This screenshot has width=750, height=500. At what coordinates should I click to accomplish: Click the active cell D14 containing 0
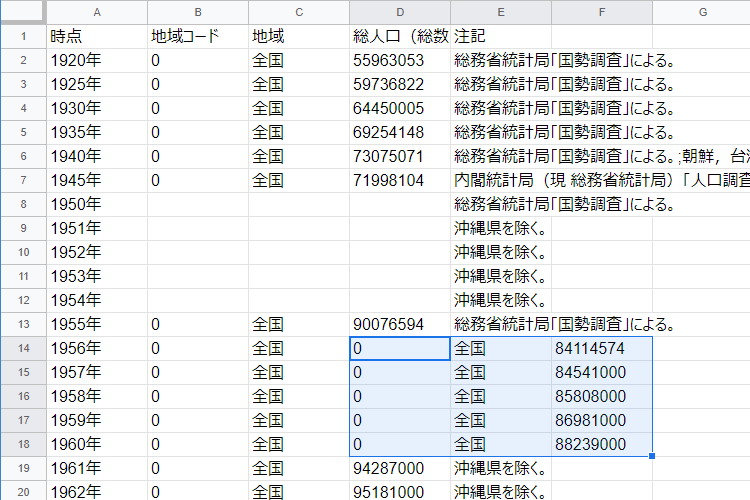click(x=400, y=348)
